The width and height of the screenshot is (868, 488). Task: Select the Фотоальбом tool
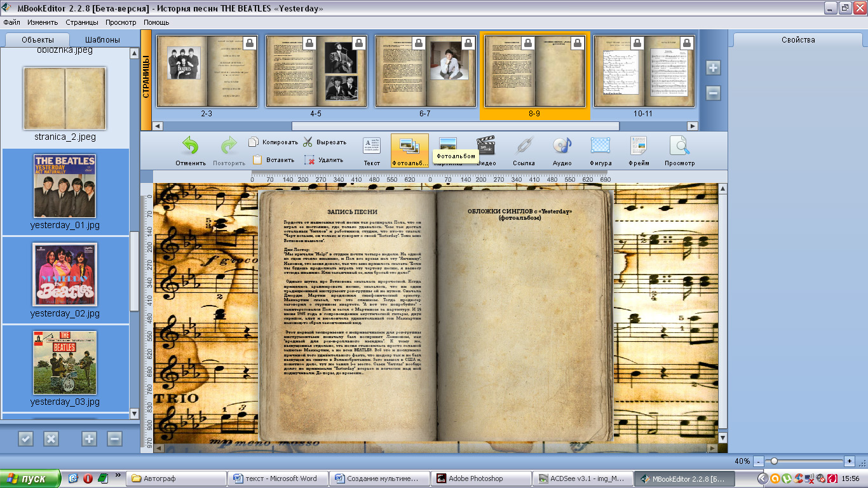[409, 151]
